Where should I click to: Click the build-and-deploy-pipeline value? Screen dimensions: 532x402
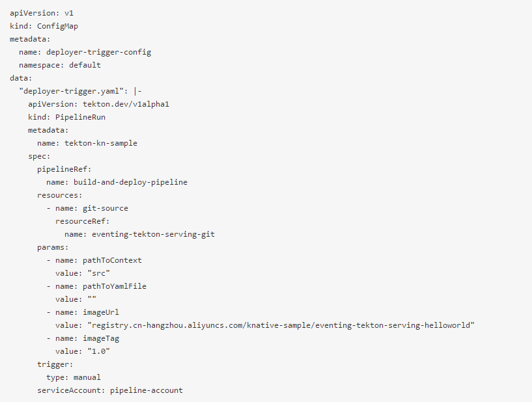[x=130, y=182]
